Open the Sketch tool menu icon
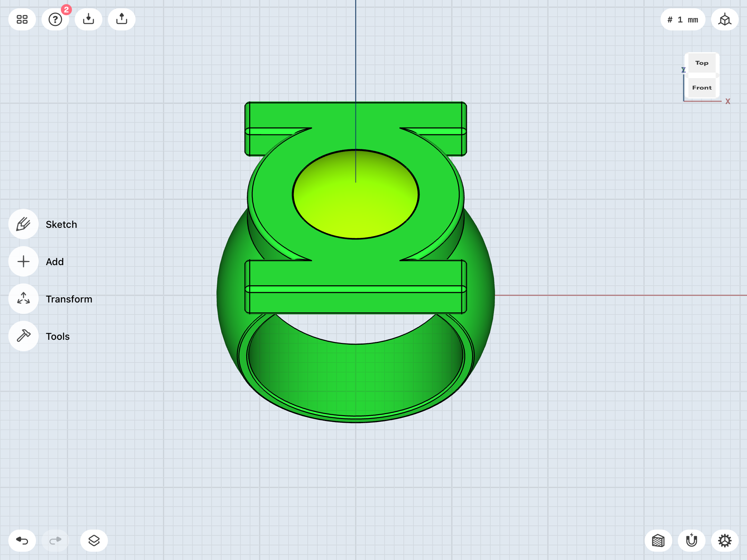Image resolution: width=747 pixels, height=560 pixels. 24,224
